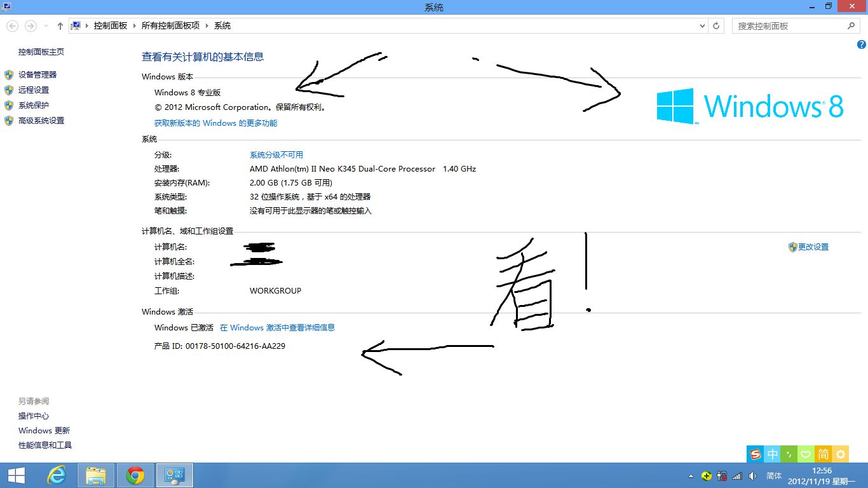
Task: Click the 系统 breadcrumb segment
Action: tap(222, 26)
